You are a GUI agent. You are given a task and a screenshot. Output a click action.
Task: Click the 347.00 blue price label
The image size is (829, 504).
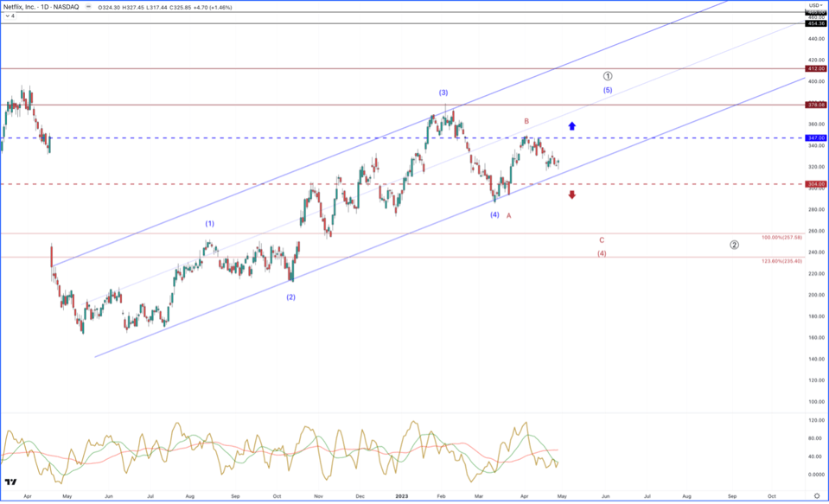[x=816, y=137]
